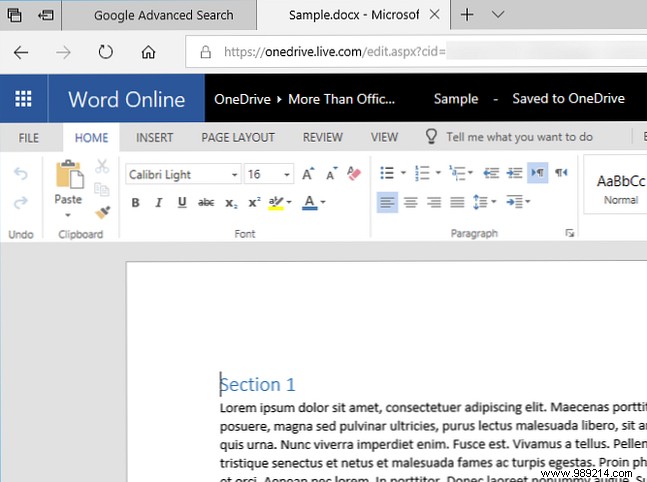647x482 pixels.
Task: Expand numbering style dropdown arrow
Action: point(438,173)
